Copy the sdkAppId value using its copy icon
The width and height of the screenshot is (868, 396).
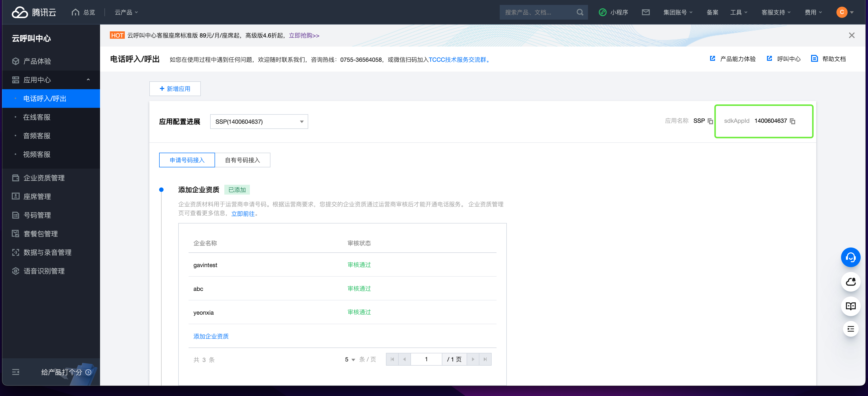click(792, 121)
